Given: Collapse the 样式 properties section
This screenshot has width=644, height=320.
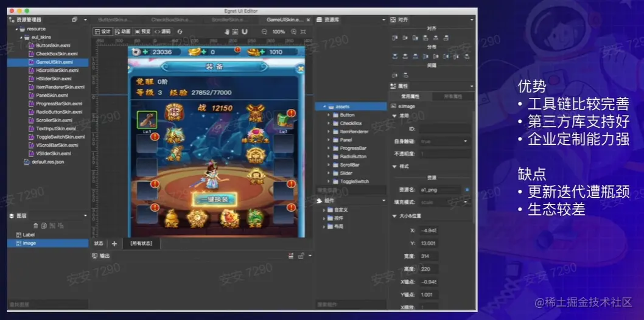Looking at the screenshot, I should pos(394,167).
